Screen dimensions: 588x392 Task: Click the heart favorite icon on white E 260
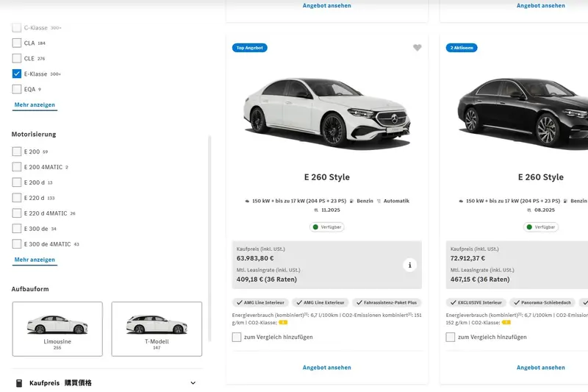coord(417,48)
